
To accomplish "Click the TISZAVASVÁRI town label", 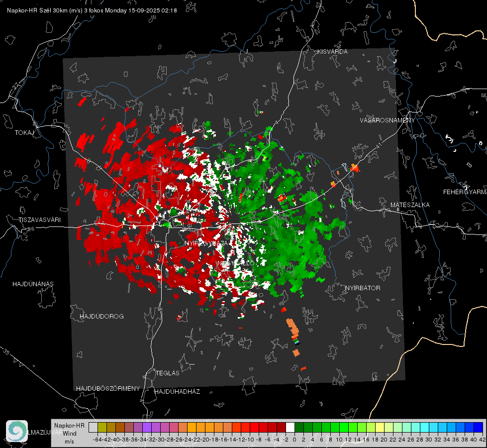I will click(40, 220).
